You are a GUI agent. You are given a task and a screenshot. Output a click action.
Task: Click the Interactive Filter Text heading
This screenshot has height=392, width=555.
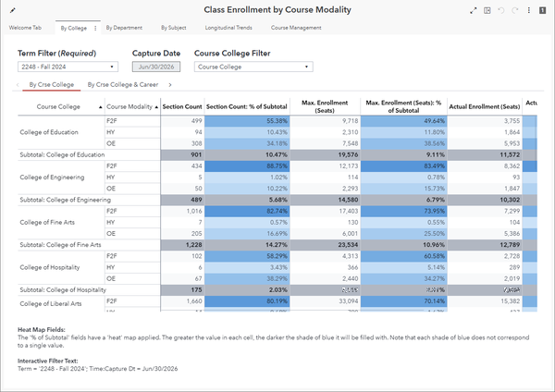click(x=48, y=361)
